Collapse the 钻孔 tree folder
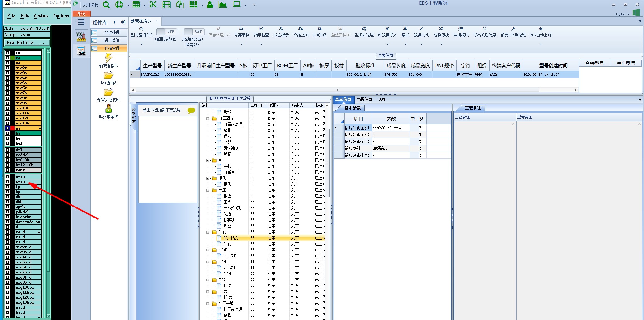Screen dimensions: 644x320 208,232
